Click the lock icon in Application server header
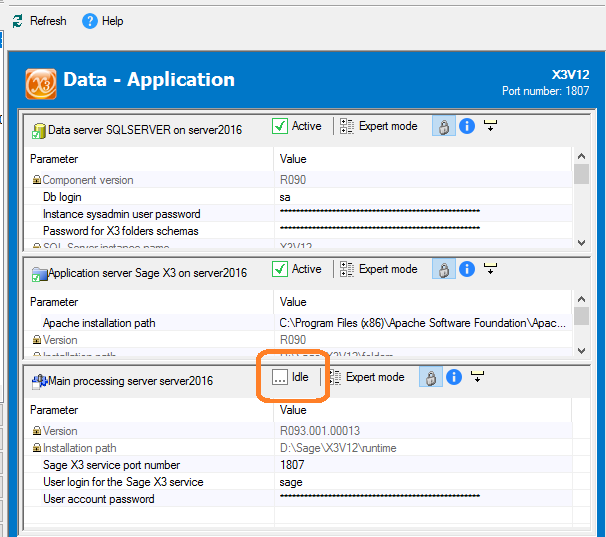 tap(442, 270)
